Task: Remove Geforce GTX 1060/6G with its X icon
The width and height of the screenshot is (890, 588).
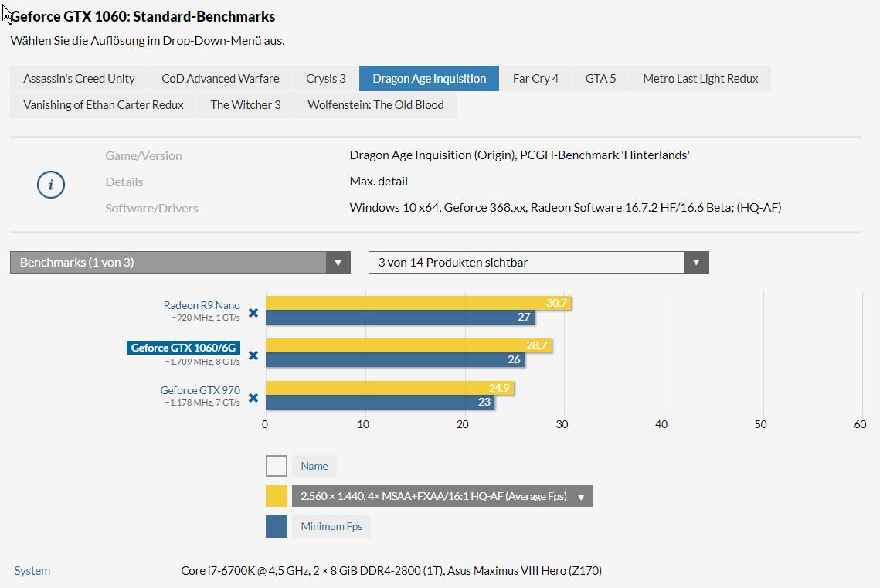Action: 253,356
